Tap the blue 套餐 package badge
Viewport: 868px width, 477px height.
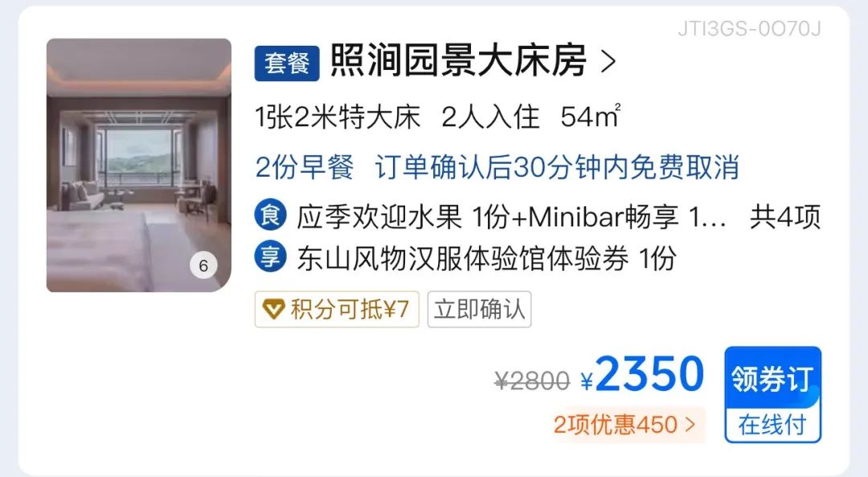287,63
